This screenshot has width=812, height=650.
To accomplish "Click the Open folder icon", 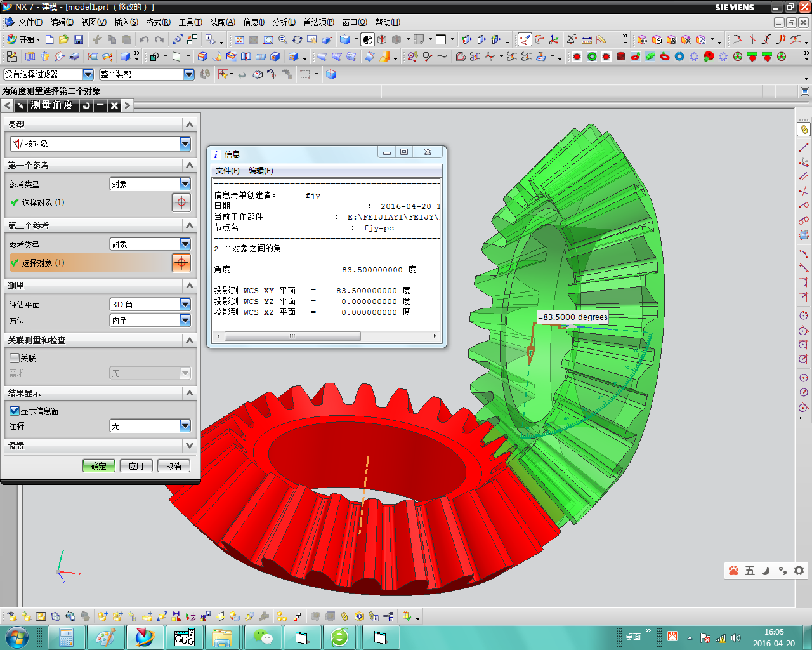I will [63, 39].
